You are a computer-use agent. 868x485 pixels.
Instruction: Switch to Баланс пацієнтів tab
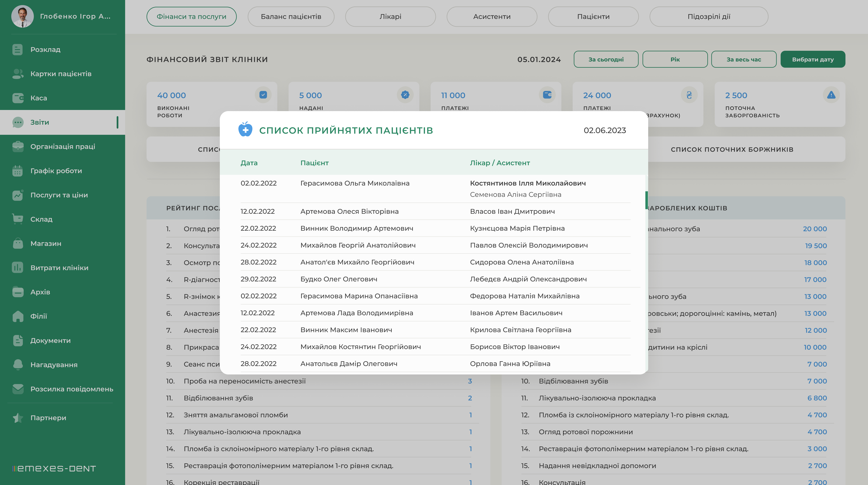tap(291, 17)
